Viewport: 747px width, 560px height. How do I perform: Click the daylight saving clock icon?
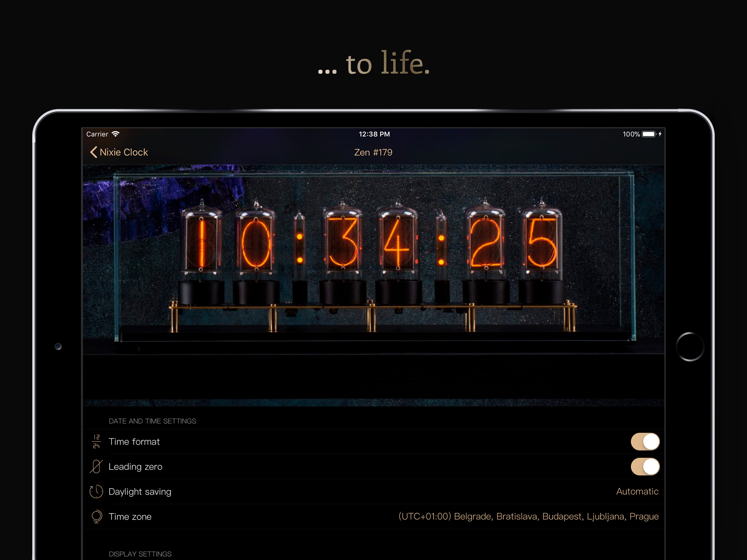[96, 491]
